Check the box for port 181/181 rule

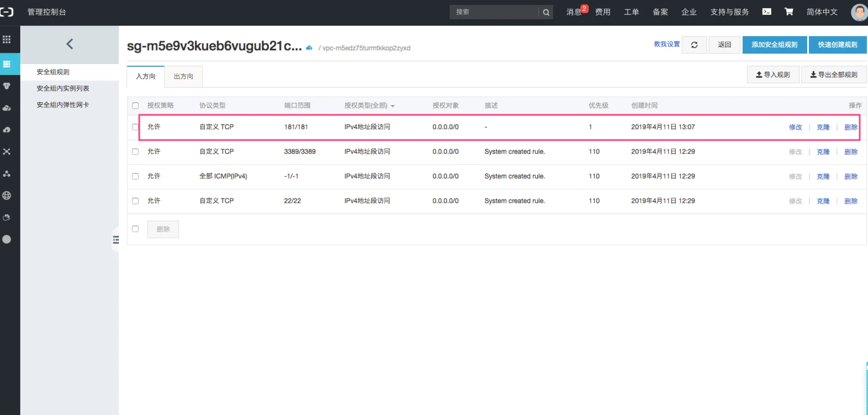click(x=135, y=127)
